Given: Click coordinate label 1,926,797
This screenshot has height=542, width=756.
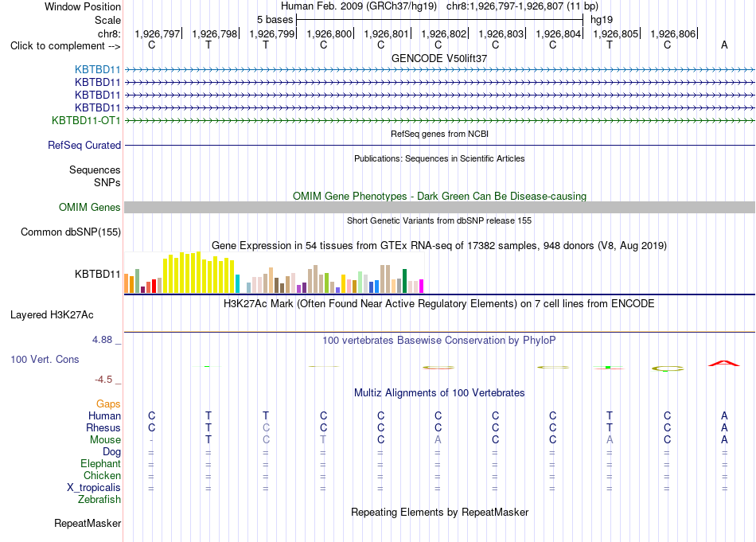Looking at the screenshot, I should 158,33.
